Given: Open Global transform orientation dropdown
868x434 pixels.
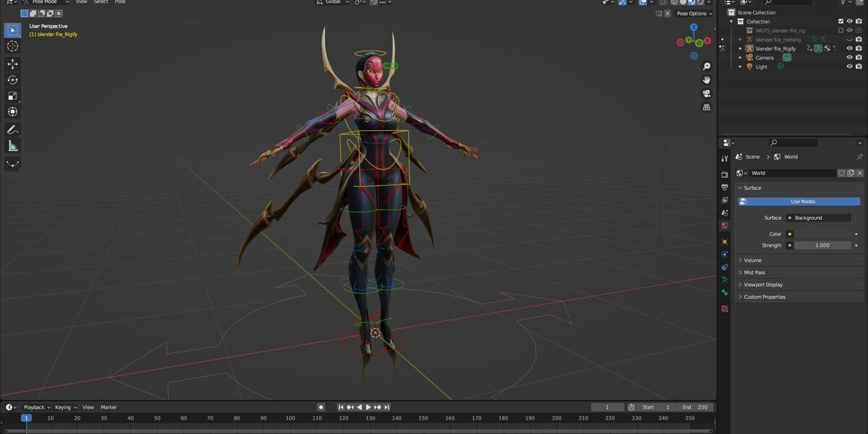Looking at the screenshot, I should [334, 2].
